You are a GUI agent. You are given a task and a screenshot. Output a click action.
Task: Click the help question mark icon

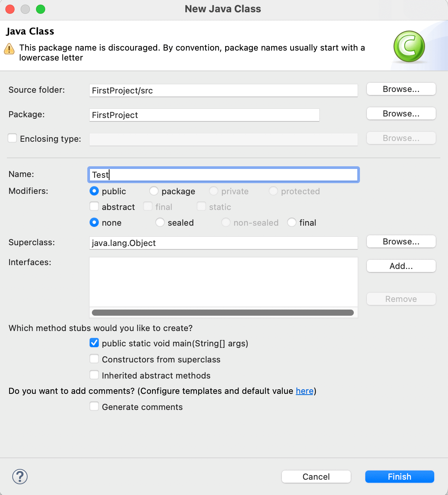point(20,477)
